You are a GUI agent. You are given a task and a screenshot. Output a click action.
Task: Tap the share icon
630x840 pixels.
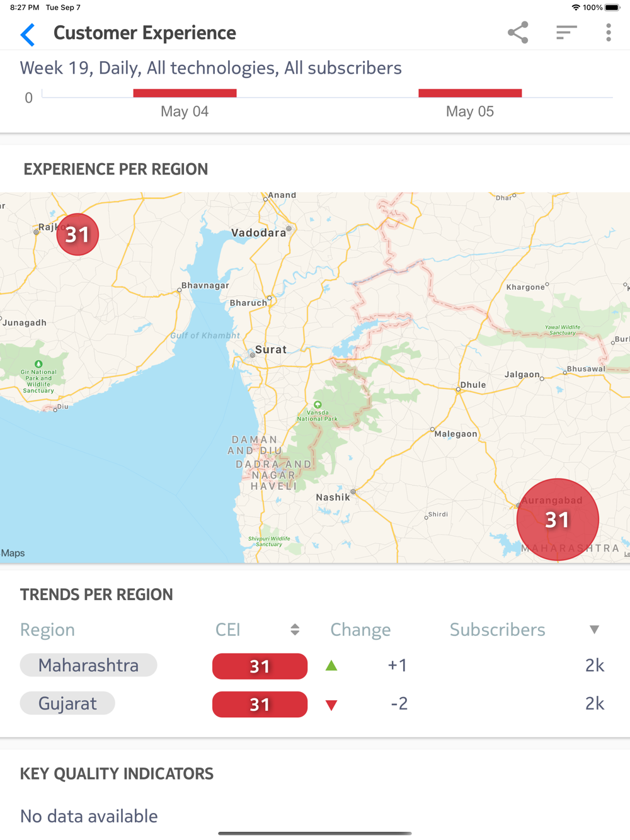click(518, 33)
